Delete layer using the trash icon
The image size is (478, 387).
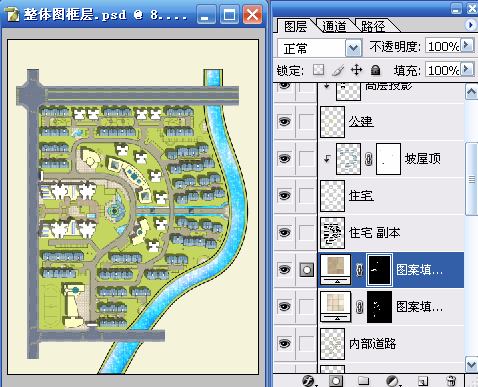(x=451, y=381)
